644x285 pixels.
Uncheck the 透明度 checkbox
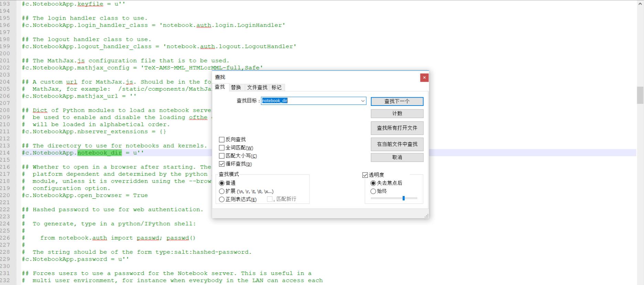pos(365,175)
